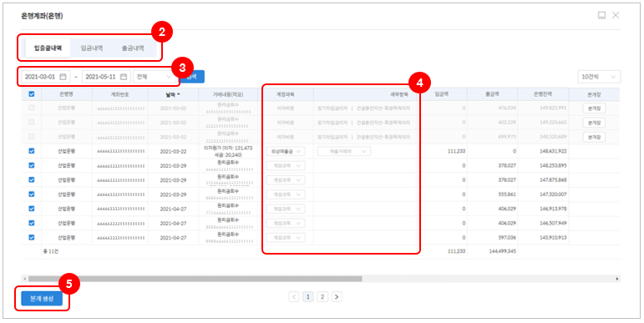Viewport: 644px width, 323px height.
Task: Open 계정과목 dropdown in row 146,913,978
Action: [x=286, y=209]
